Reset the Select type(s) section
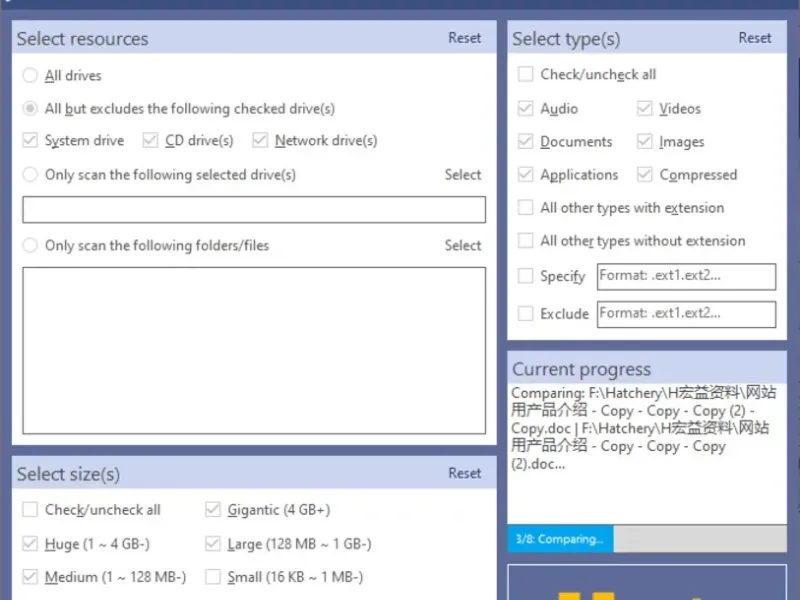Viewport: 800px width, 600px height. click(755, 38)
